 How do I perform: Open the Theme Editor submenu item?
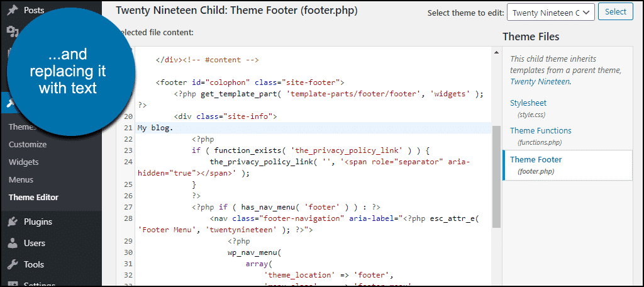34,198
